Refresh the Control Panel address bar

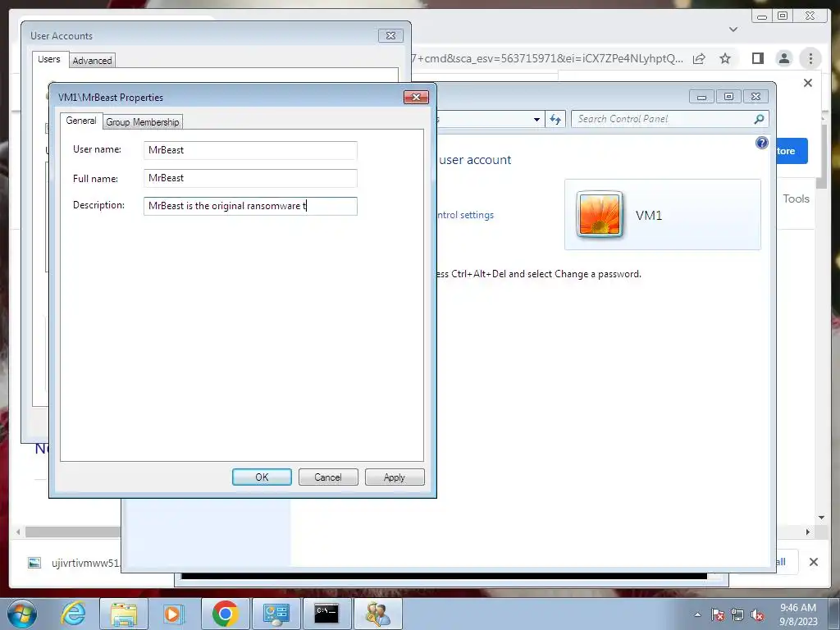tap(555, 120)
